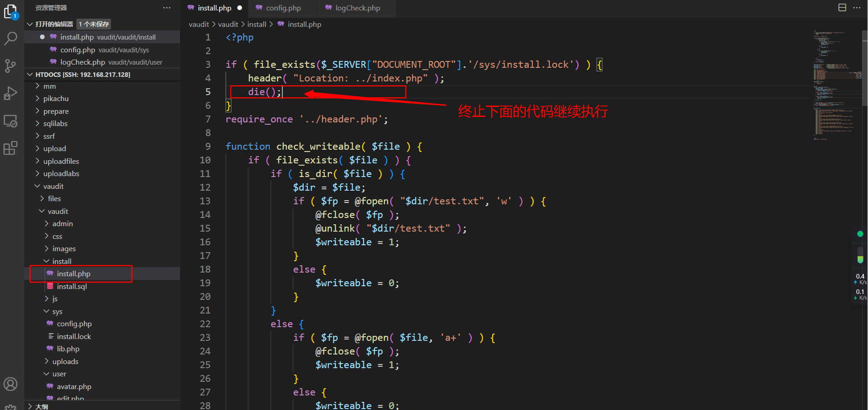This screenshot has width=868, height=410.
Task: Click the unsaved count badge in open editors
Action: [x=94, y=24]
